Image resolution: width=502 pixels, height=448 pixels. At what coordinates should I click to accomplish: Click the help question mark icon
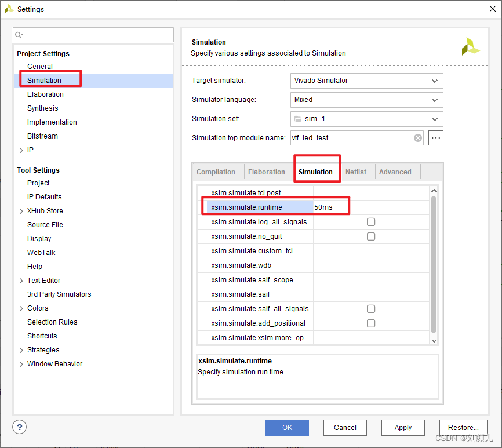pos(20,427)
